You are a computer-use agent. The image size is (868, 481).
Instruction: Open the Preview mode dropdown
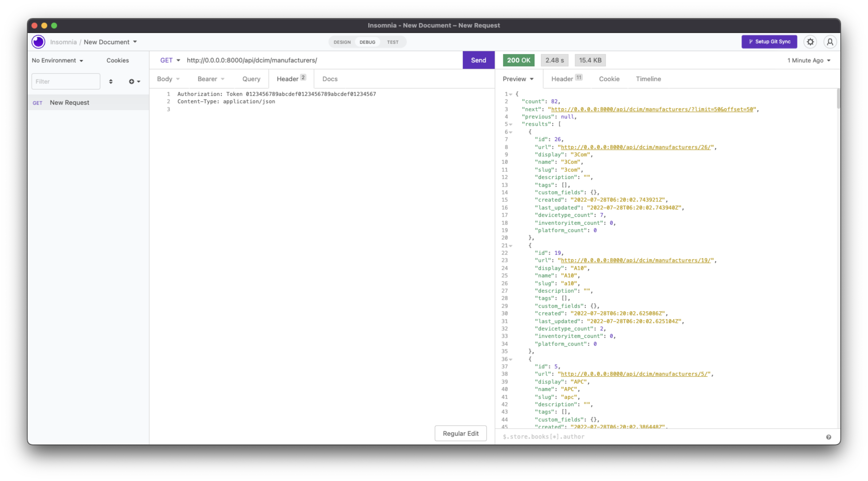point(518,79)
